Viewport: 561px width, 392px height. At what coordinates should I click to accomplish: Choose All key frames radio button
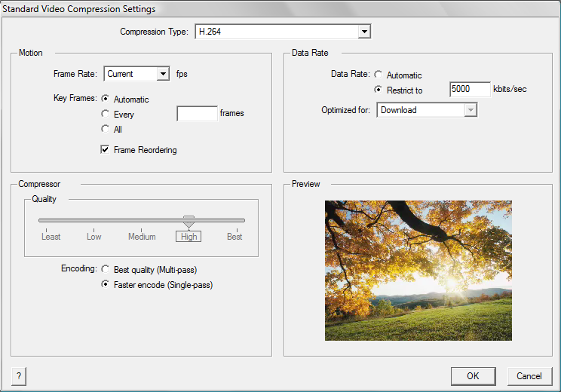106,130
